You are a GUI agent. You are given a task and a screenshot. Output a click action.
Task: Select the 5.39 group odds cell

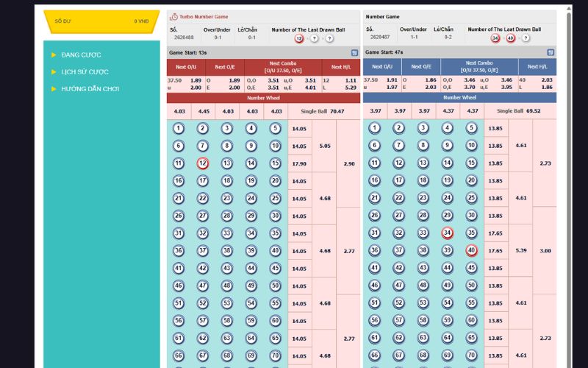pyautogui.click(x=520, y=250)
